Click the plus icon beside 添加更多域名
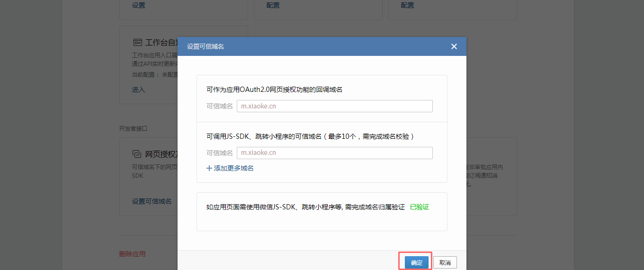 (x=209, y=168)
